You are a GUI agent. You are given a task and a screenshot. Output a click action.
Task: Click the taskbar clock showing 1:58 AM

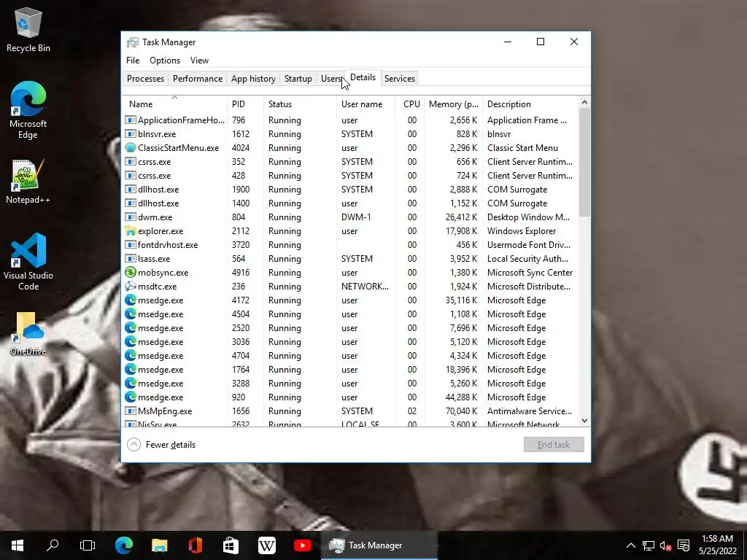coord(718,545)
